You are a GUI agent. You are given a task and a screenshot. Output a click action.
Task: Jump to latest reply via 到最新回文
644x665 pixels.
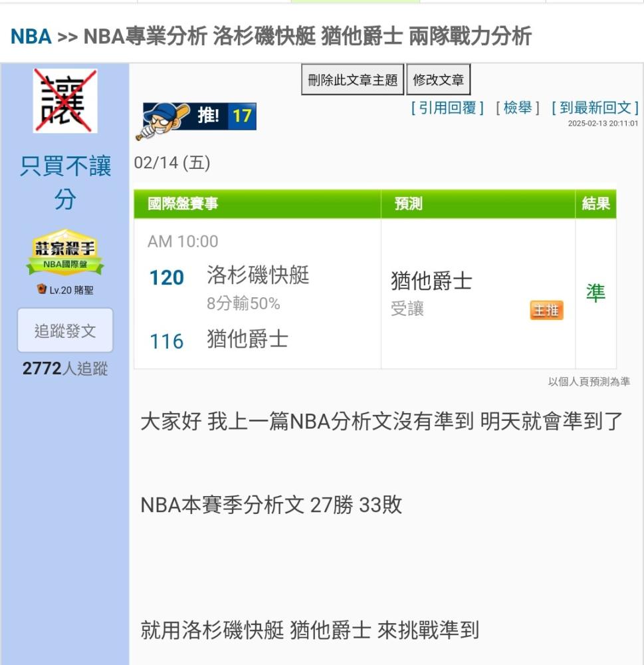pos(595,108)
